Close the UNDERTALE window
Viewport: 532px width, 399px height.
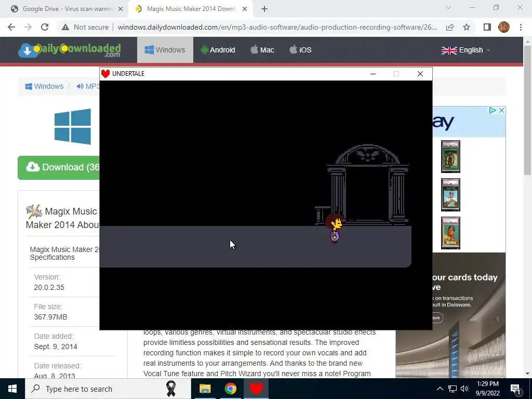coord(420,74)
